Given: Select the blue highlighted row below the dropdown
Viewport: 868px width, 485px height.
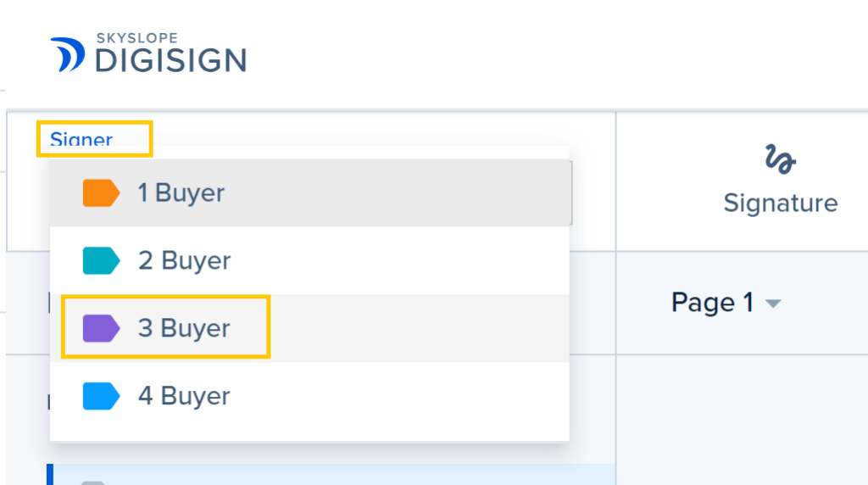Looking at the screenshot, I should (331, 475).
